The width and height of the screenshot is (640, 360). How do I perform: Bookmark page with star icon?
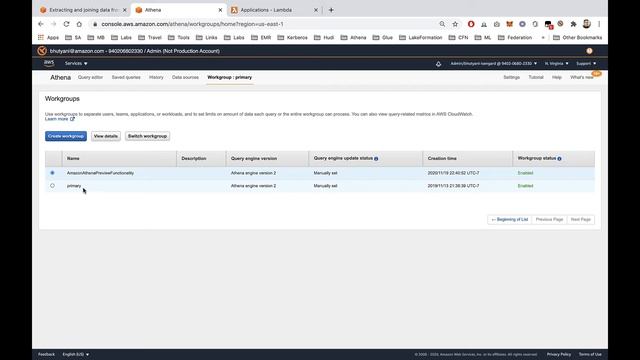coord(455,24)
